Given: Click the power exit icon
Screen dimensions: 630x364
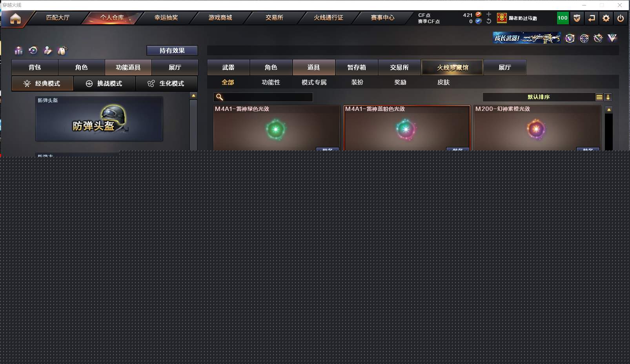Looking at the screenshot, I should click(x=621, y=18).
